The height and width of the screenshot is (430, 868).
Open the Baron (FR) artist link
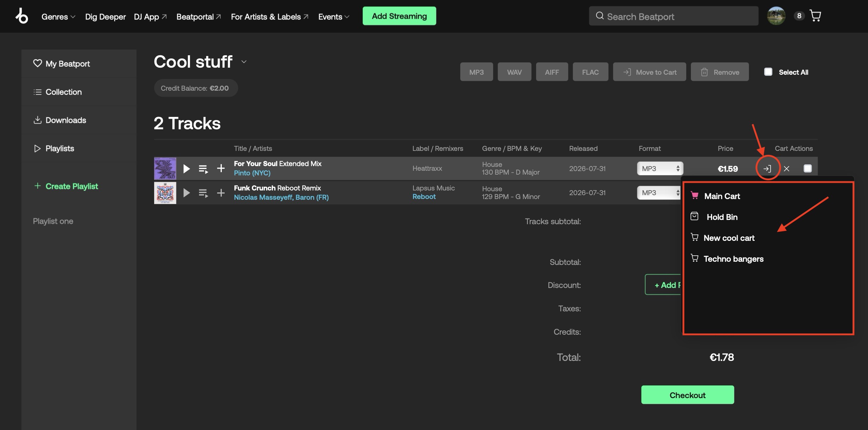click(312, 198)
